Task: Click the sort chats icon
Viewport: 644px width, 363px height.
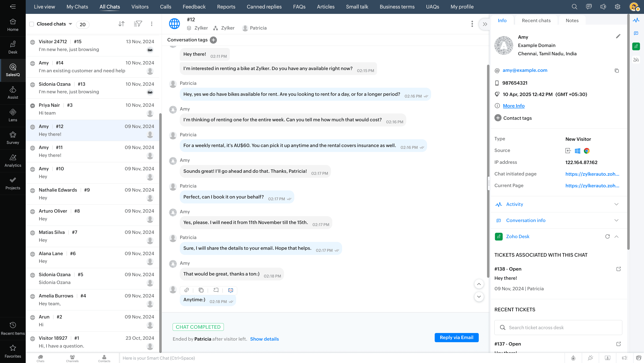Action: [x=121, y=24]
